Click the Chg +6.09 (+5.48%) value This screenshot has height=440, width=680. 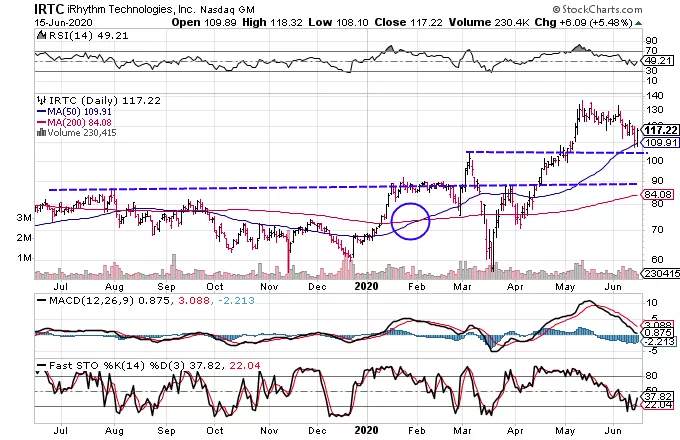(x=583, y=23)
